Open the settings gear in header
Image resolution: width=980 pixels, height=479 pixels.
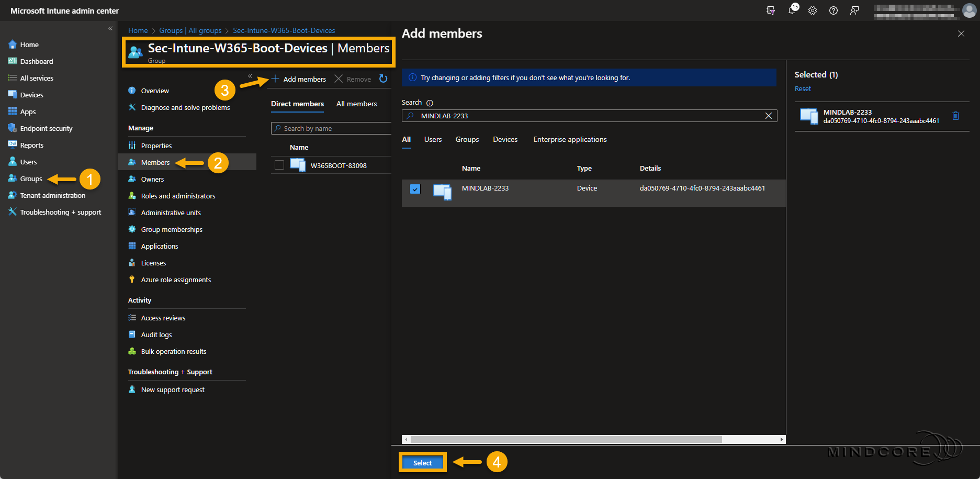[x=813, y=10]
